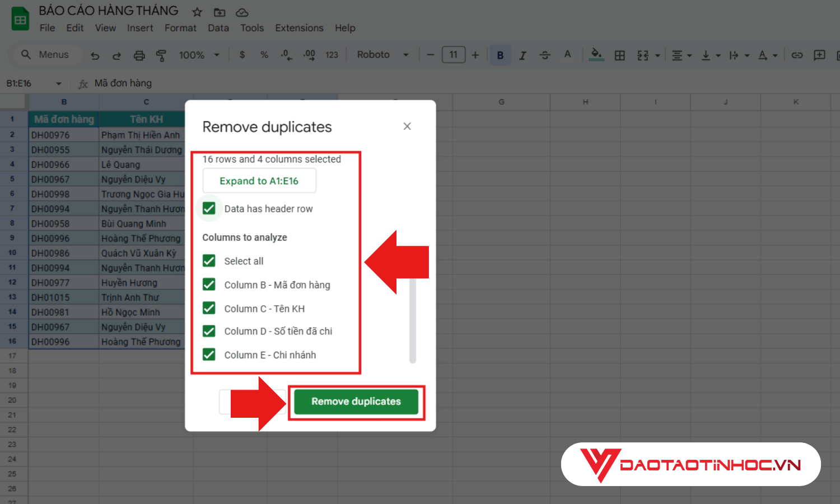Toggle italic text formatting
Image resolution: width=840 pixels, height=504 pixels.
click(522, 55)
